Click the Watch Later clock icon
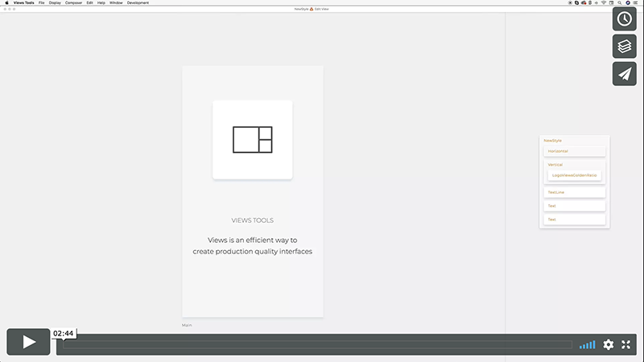The image size is (644, 362). (625, 19)
